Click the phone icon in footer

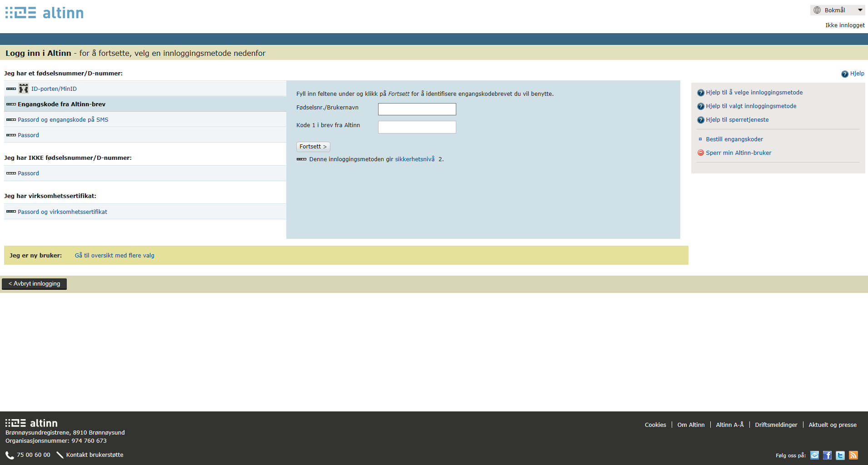click(10, 455)
